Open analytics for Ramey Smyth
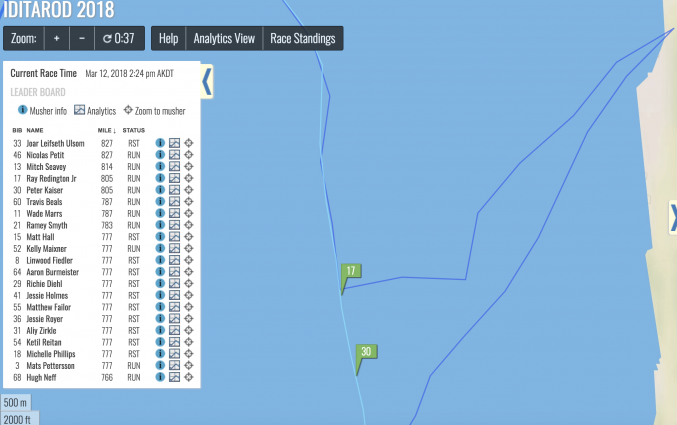This screenshot has width=677, height=425. tap(174, 225)
